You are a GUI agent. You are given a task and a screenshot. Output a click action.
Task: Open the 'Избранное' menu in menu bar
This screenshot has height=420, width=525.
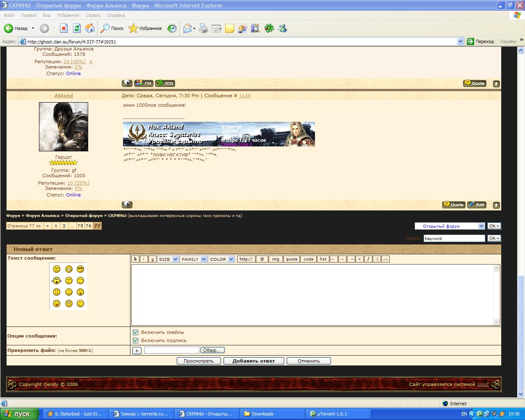(x=68, y=15)
